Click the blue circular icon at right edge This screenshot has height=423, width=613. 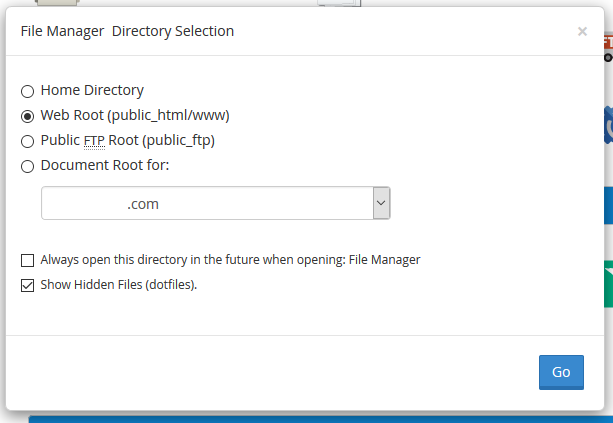(x=608, y=125)
